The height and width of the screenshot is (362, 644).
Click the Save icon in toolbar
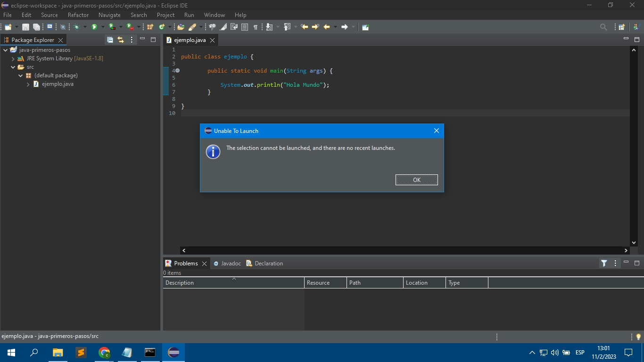pos(25,27)
